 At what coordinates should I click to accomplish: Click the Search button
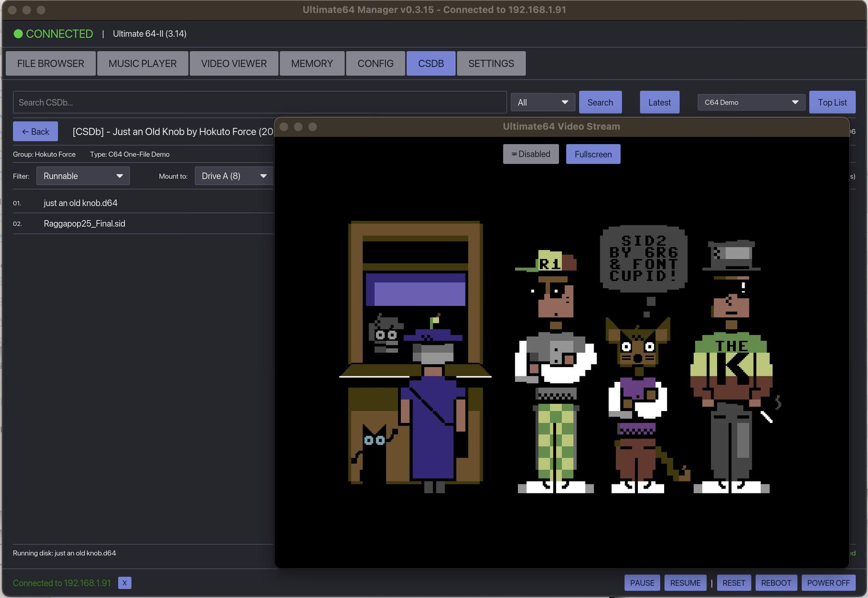tap(600, 102)
